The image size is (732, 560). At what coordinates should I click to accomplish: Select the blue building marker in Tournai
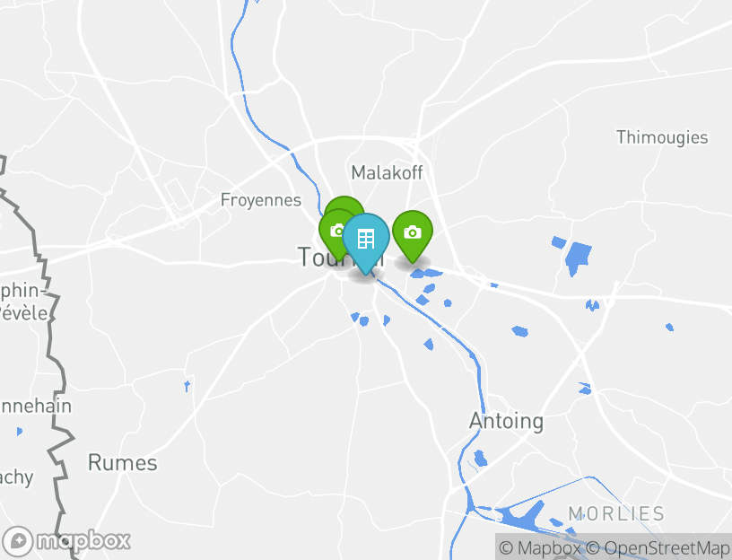click(x=365, y=239)
